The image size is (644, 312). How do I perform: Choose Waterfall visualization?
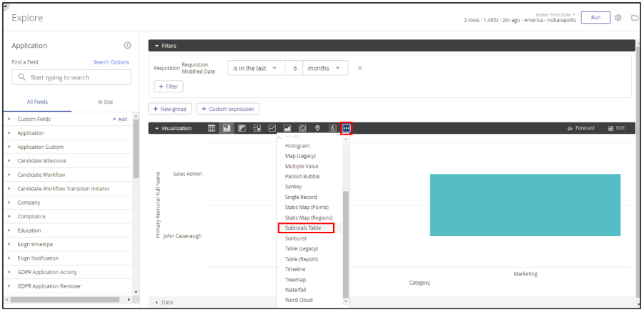pos(296,290)
